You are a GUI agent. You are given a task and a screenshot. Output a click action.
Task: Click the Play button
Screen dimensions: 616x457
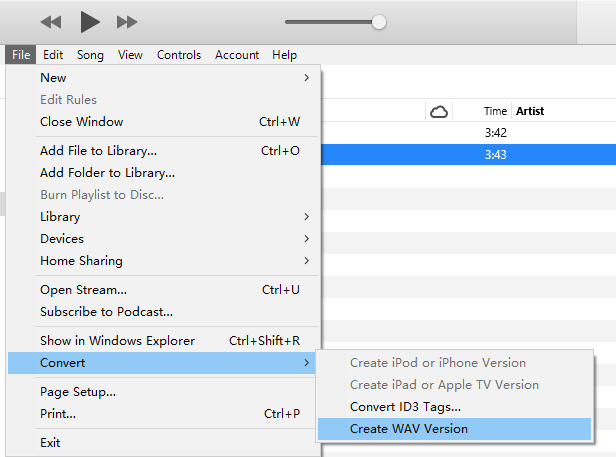(x=90, y=21)
